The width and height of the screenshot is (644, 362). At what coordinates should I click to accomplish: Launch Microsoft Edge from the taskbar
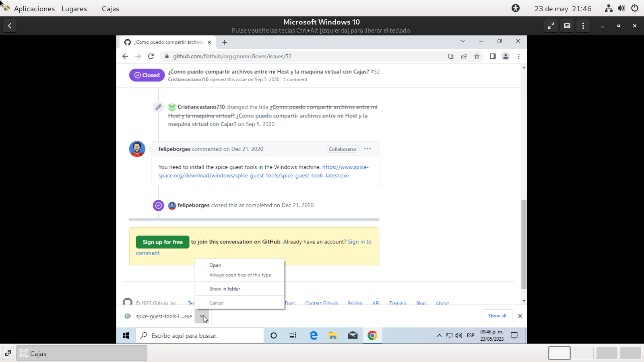313,335
